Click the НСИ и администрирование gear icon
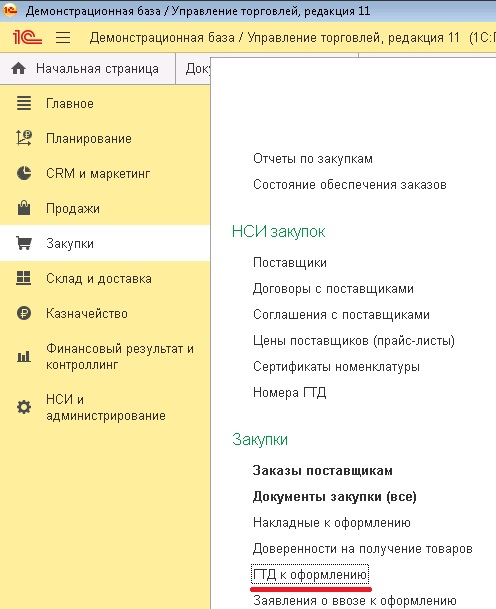 coord(24,407)
